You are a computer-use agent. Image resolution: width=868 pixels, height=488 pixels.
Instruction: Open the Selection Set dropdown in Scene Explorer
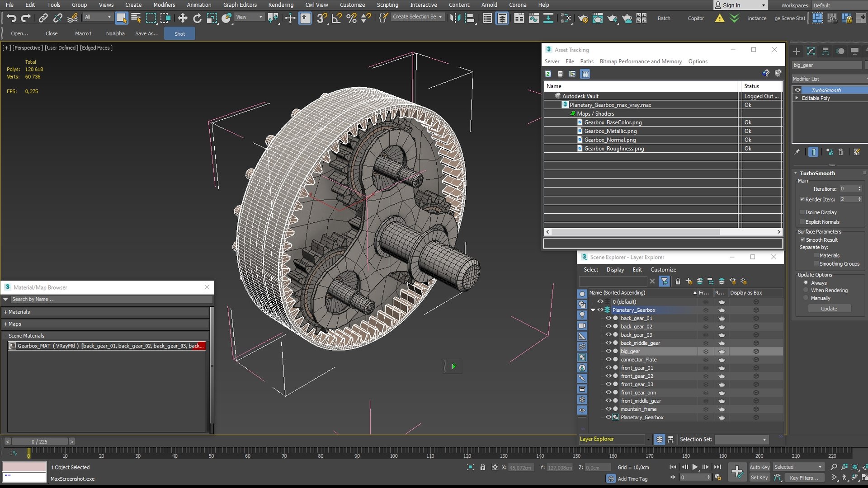(x=741, y=440)
